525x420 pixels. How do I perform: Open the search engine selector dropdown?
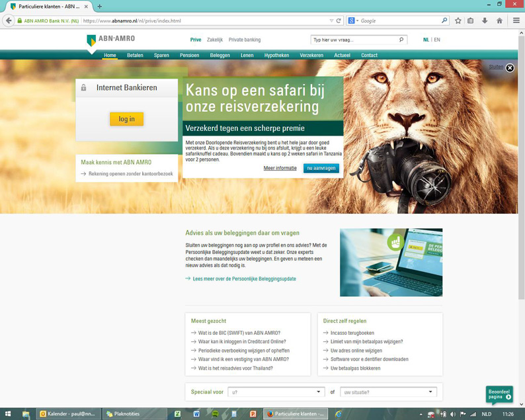pyautogui.click(x=357, y=21)
